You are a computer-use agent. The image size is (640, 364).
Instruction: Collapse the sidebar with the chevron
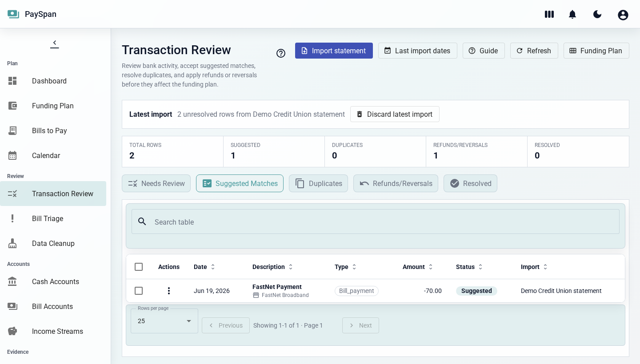coord(55,44)
